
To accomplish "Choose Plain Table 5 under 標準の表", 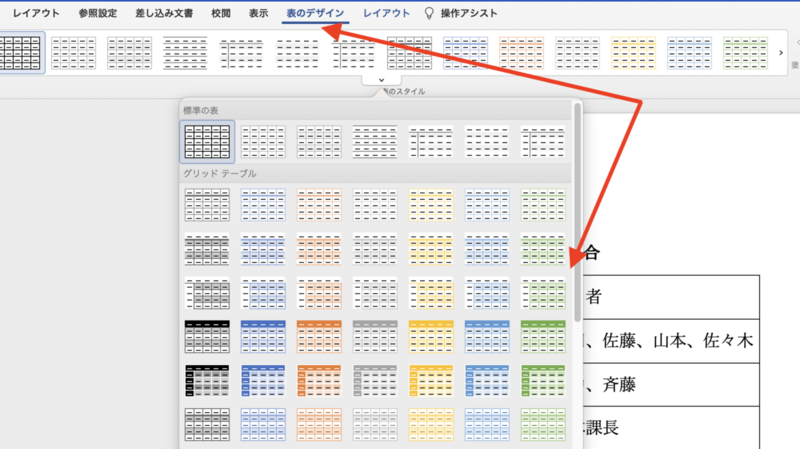I will [x=543, y=142].
